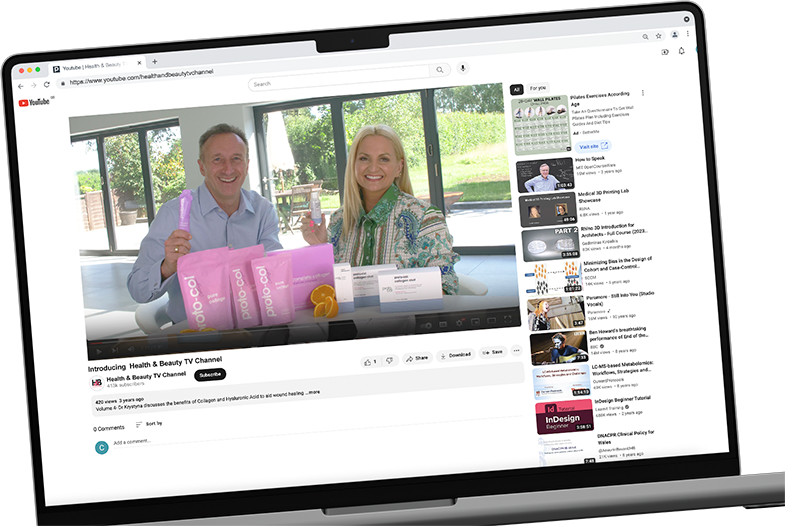Click the HB channel avatar
785x526 pixels.
click(x=97, y=383)
